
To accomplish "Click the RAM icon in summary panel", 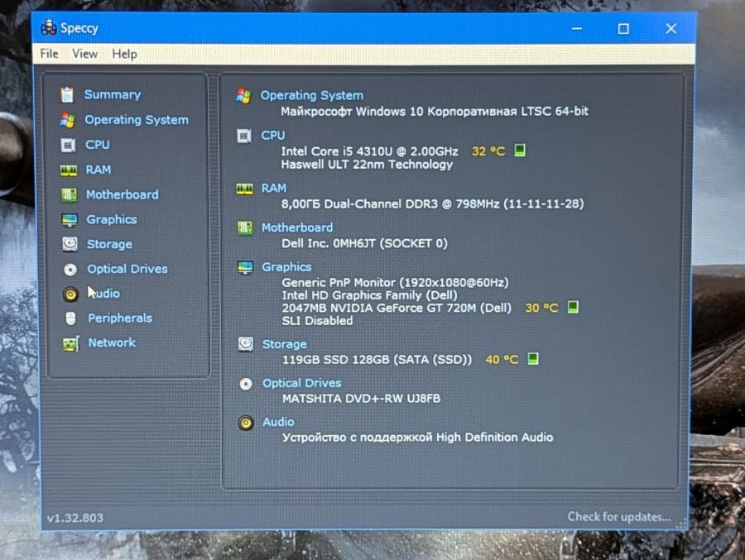I will 244,189.
